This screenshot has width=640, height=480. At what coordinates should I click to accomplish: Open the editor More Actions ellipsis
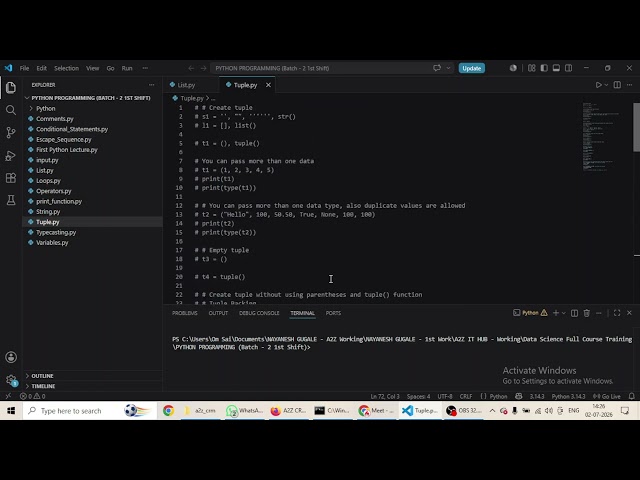click(x=629, y=85)
